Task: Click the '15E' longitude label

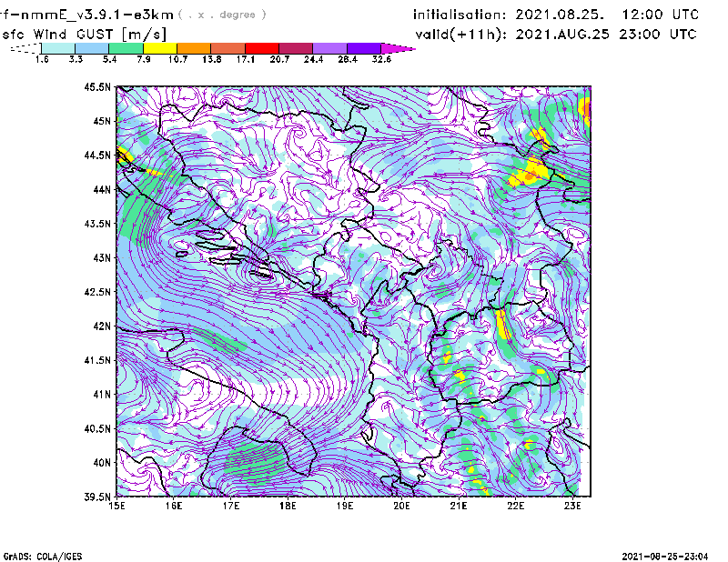Action: pos(116,506)
